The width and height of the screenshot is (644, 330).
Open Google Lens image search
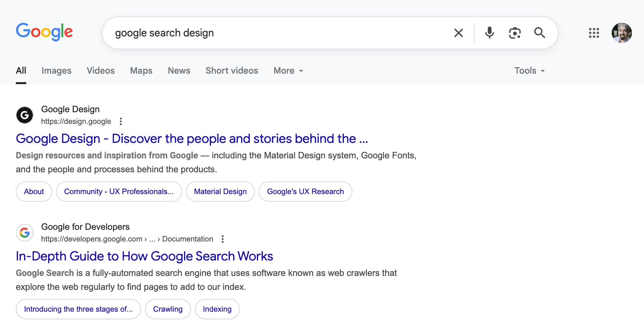tap(515, 33)
